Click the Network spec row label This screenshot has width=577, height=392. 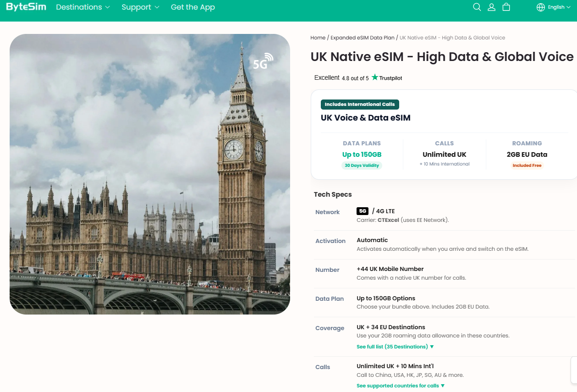pyautogui.click(x=327, y=212)
